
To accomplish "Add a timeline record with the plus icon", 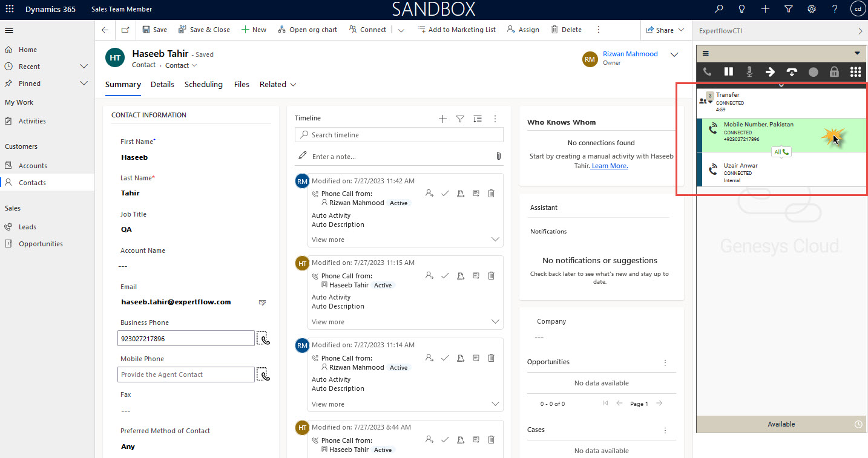I will tap(442, 119).
